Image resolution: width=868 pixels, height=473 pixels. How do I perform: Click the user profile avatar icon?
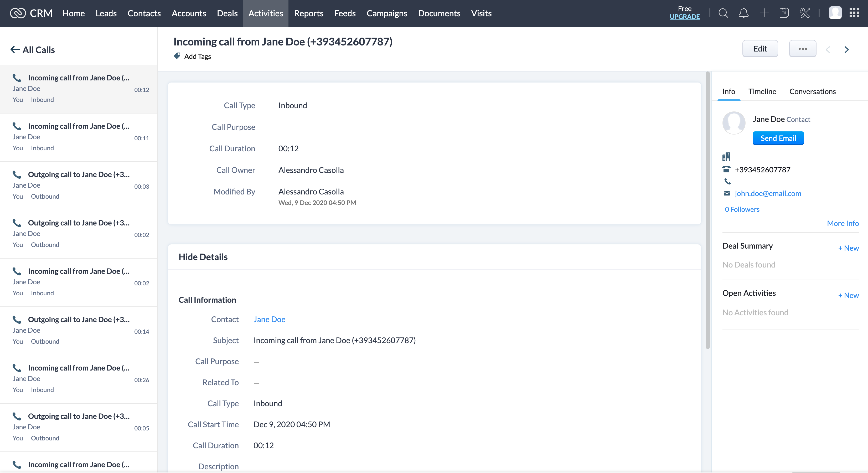835,13
